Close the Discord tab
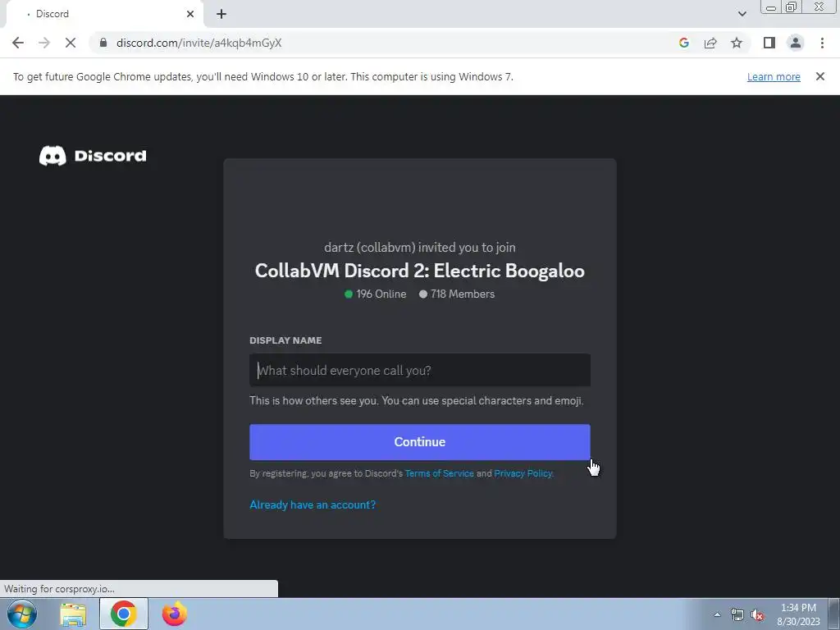Viewport: 840px width, 630px height. [x=190, y=14]
